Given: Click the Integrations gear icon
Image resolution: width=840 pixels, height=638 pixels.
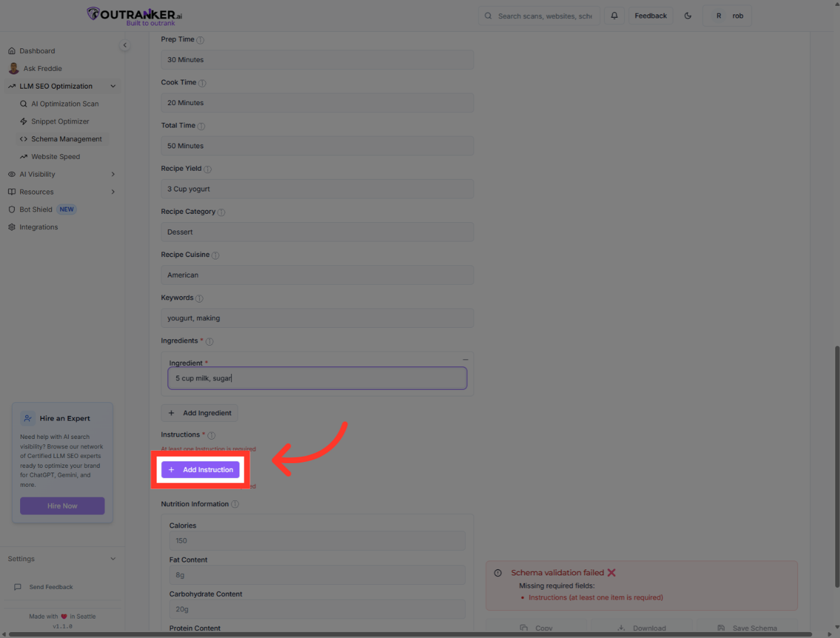Looking at the screenshot, I should pos(11,227).
